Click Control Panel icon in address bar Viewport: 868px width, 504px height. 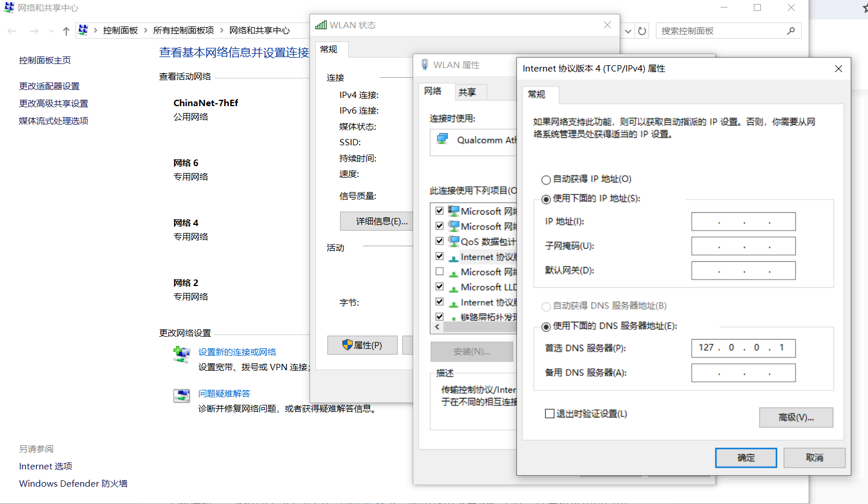(x=83, y=30)
